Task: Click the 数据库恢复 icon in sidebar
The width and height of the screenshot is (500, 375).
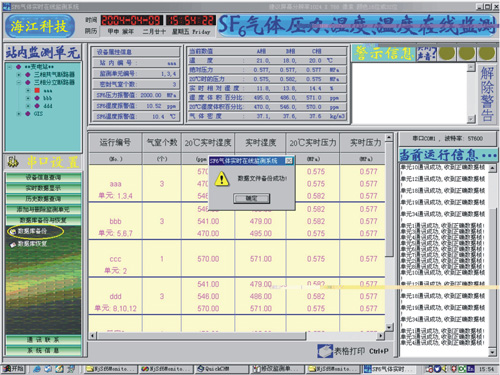Action: 13,244
